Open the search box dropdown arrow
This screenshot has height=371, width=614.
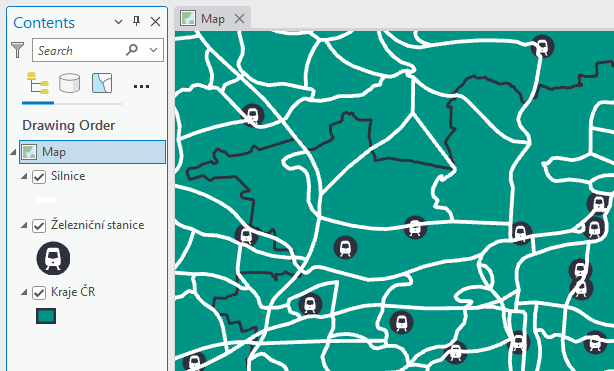click(154, 50)
